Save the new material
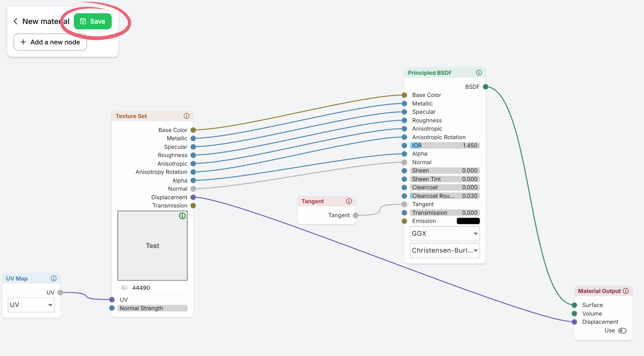This screenshot has width=644, height=356. coord(93,21)
